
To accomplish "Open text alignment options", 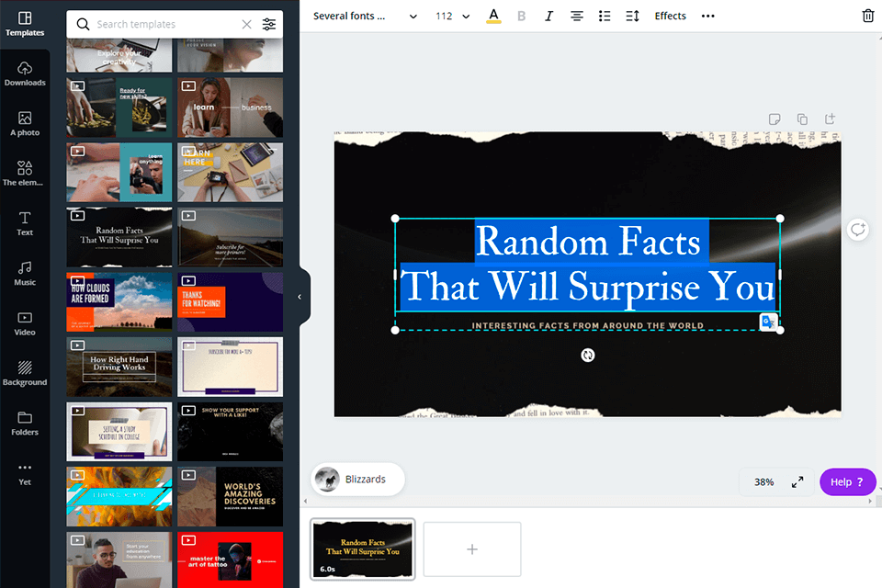I will tap(577, 17).
